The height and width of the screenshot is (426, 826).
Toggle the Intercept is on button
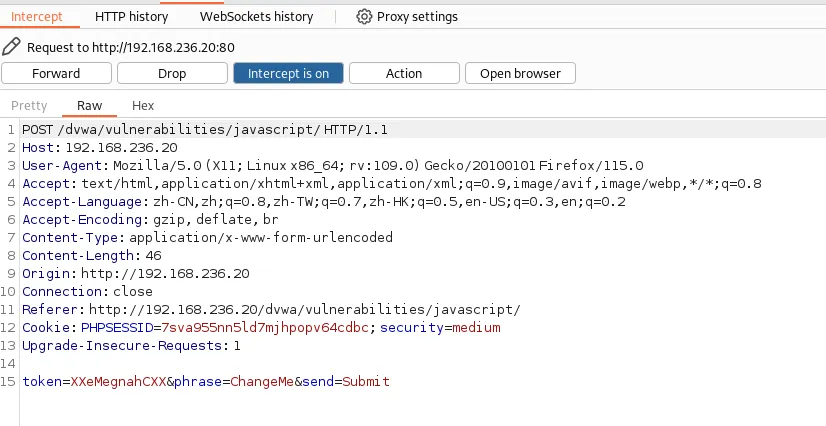point(288,73)
